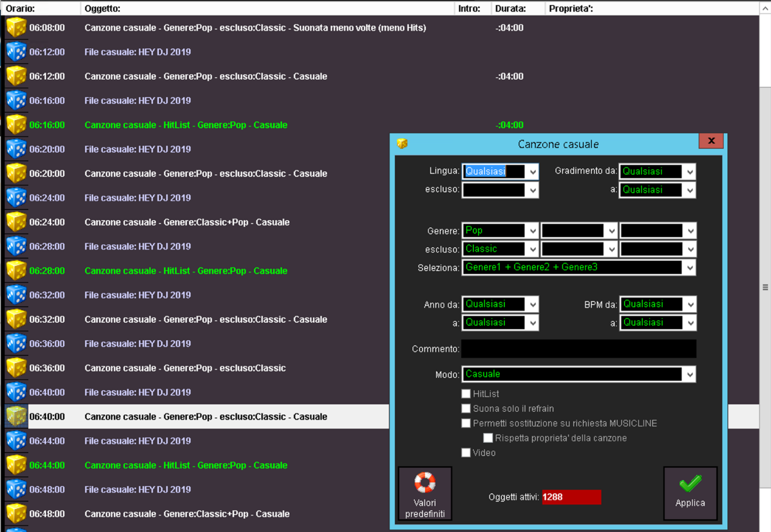Screen dimensions: 771x532
Task: Open the Lingua dropdown
Action: (x=533, y=171)
